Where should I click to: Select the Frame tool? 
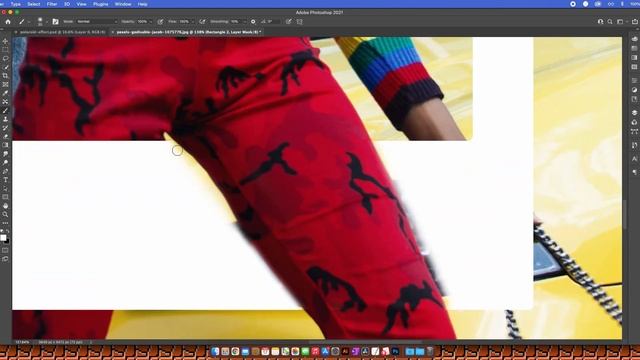tap(5, 84)
